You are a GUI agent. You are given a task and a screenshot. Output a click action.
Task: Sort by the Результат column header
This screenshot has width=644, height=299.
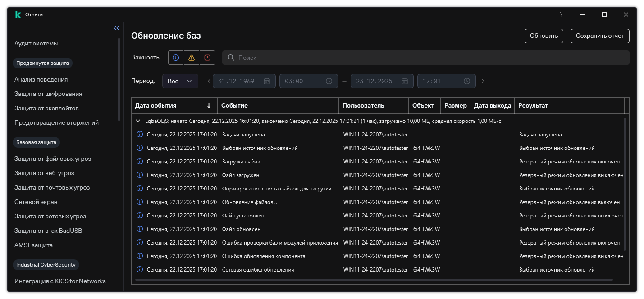(x=569, y=106)
